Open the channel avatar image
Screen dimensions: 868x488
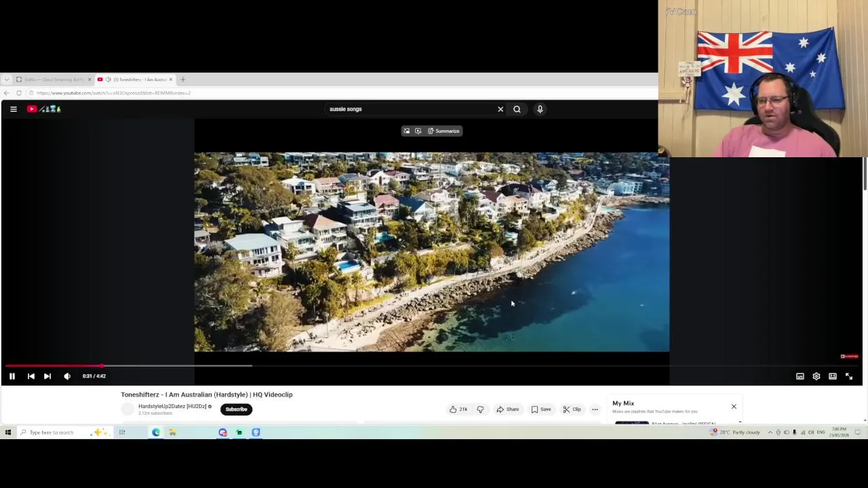pos(127,409)
